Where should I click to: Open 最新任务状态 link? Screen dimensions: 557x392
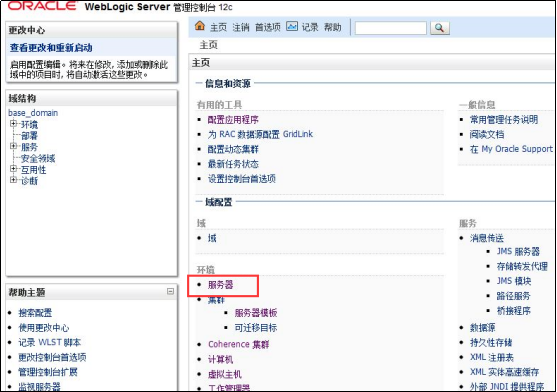pos(233,164)
